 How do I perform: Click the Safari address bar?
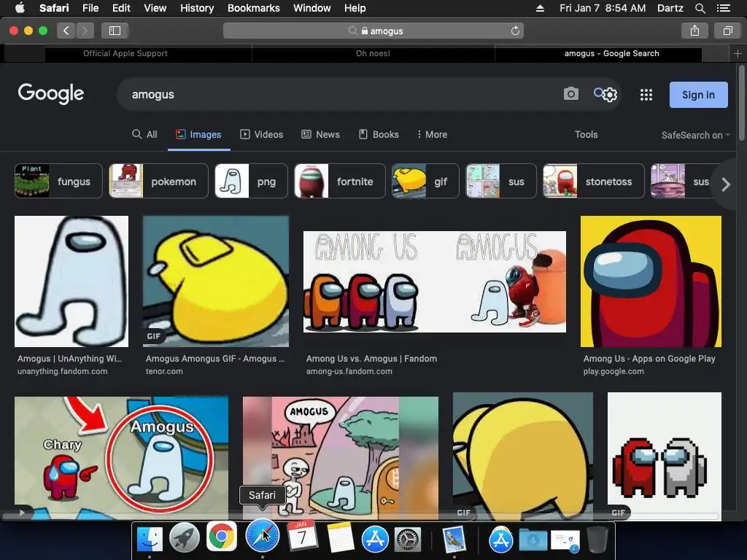pos(373,31)
